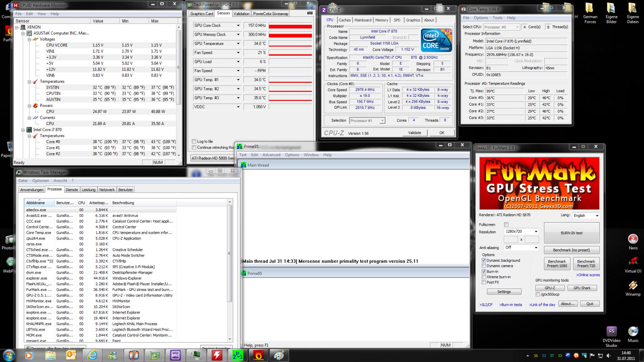This screenshot has width=644, height=362.
Task: Toggle Continue refreshing checkbox in GPU-Z
Action: pyautogui.click(x=194, y=148)
